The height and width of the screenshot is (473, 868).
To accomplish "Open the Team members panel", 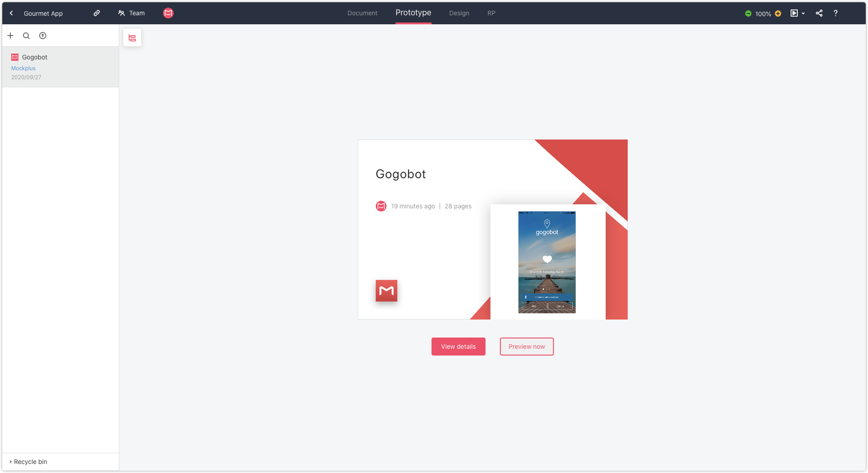I will click(x=131, y=13).
